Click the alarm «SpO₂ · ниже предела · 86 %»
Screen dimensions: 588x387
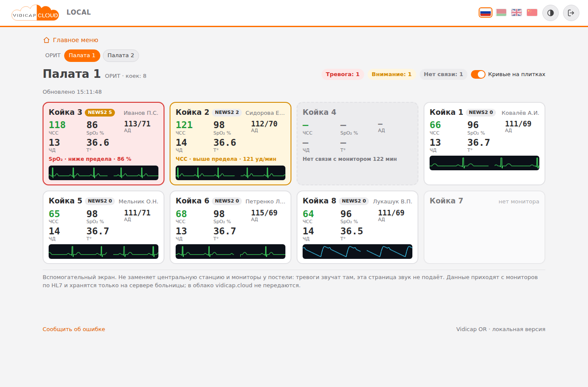(x=90, y=159)
